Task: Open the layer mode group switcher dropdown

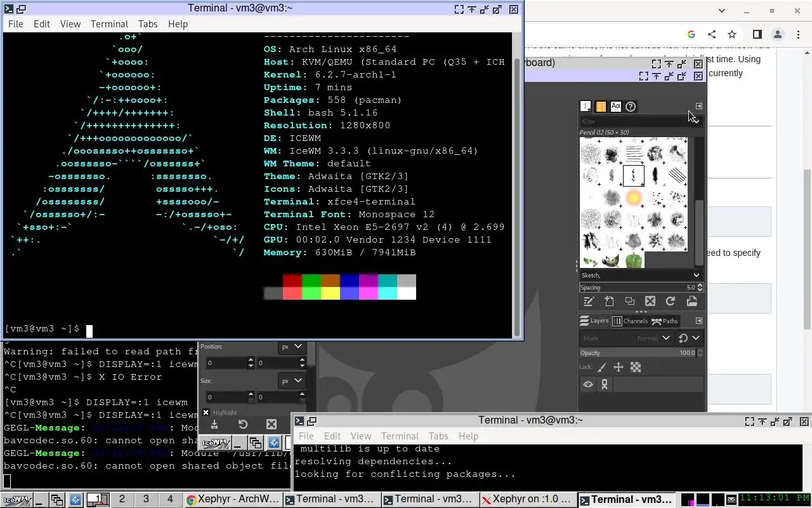Action: 690,338
